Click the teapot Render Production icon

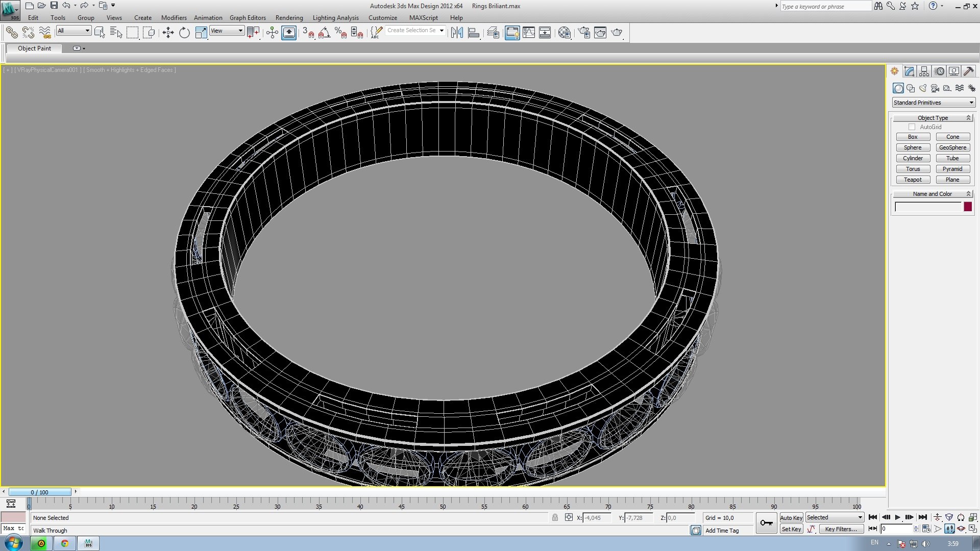(x=617, y=33)
